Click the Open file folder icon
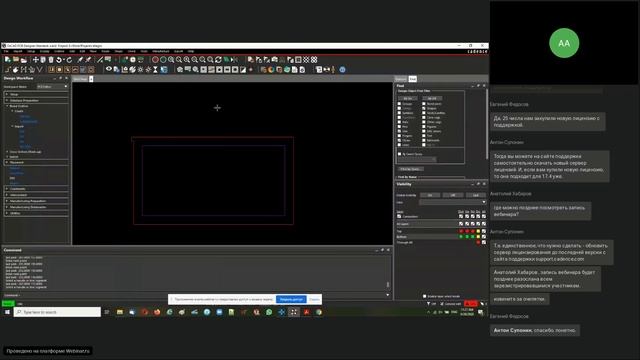This screenshot has width=640, height=360. 16,60
